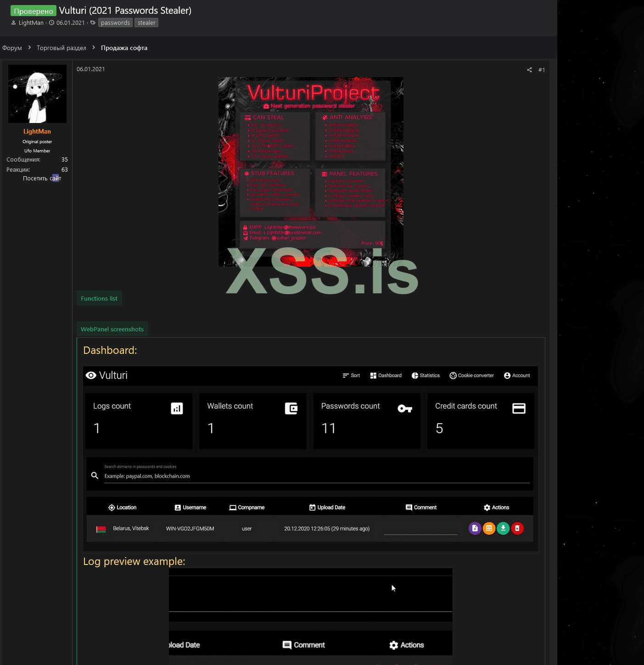Click the Account label in the Vulturi navbar
The image size is (644, 665).
[521, 375]
